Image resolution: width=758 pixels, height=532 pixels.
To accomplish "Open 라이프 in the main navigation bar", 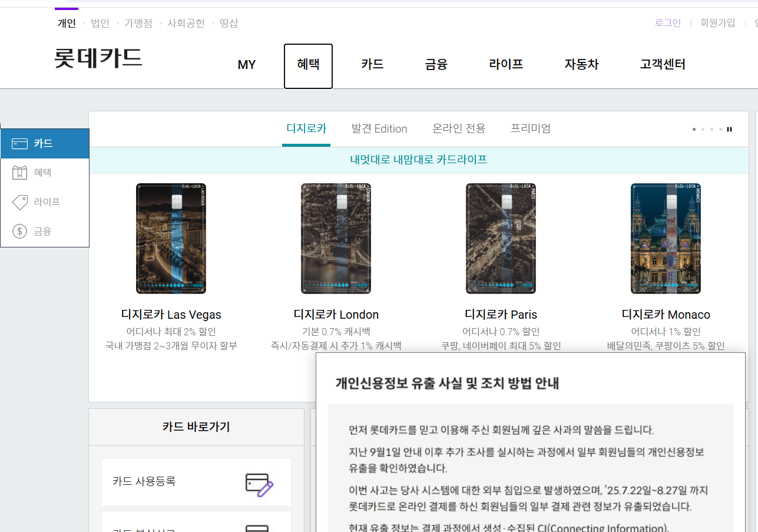I will pyautogui.click(x=506, y=64).
